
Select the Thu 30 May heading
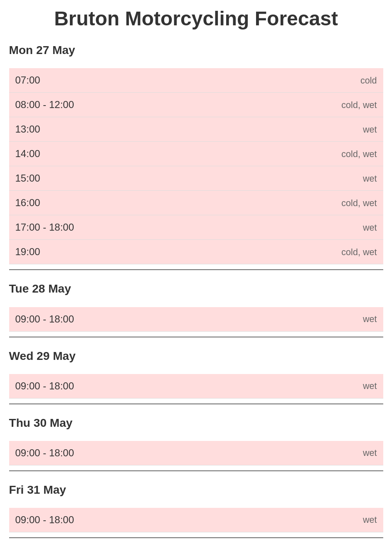pyautogui.click(x=41, y=423)
